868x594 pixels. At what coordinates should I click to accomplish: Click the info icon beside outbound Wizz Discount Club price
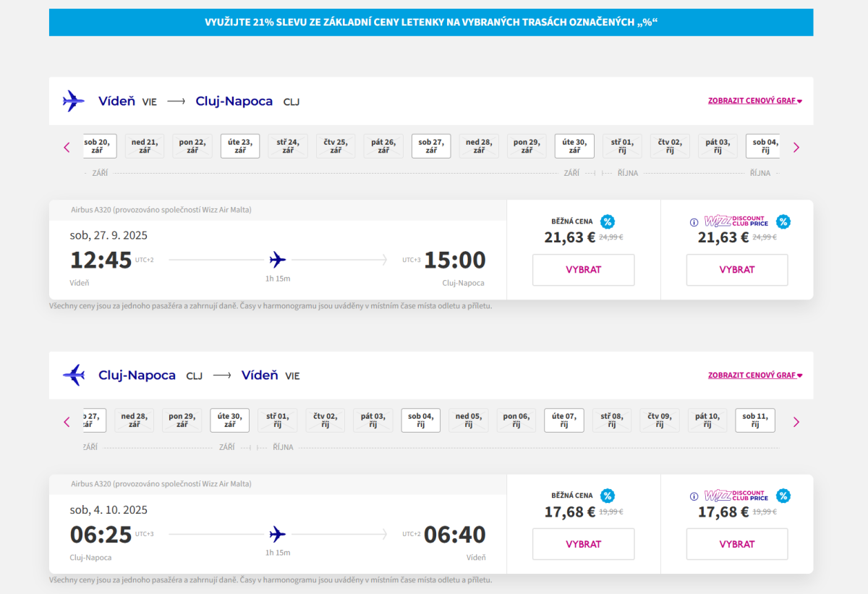point(694,222)
